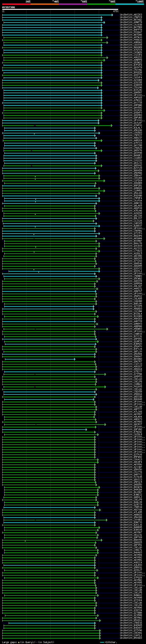Click hit label UniRef100_B2B837
Screen dimensions: 146x644
[131, 226]
